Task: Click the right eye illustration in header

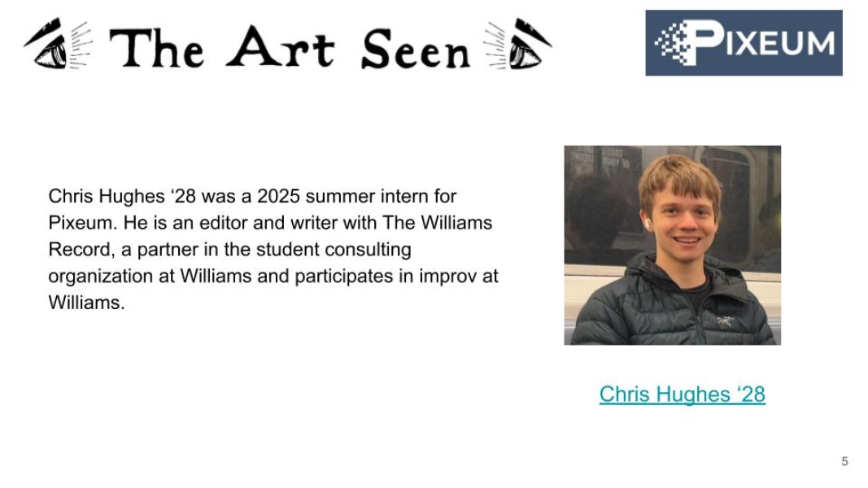Action: pos(530,44)
